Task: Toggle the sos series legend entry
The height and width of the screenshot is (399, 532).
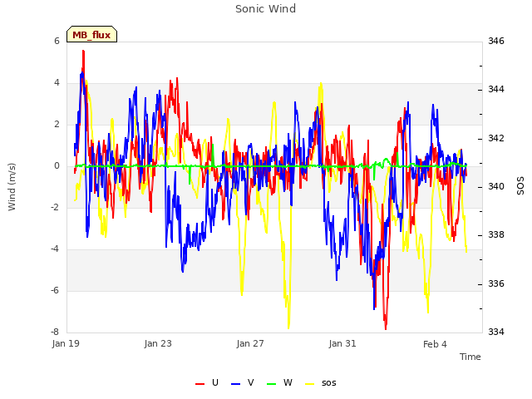Action: [321, 382]
